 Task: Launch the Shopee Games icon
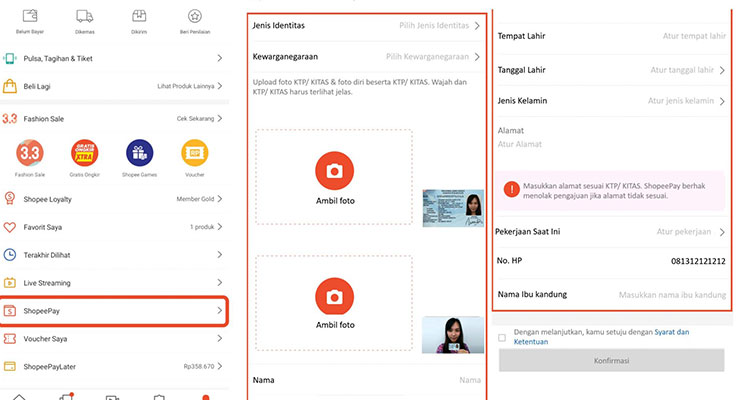click(139, 153)
